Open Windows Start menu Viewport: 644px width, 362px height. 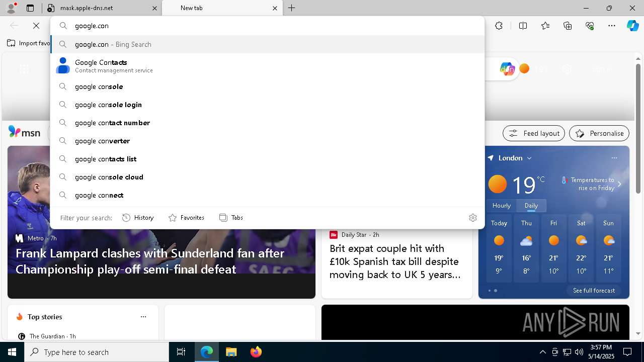pos(12,352)
